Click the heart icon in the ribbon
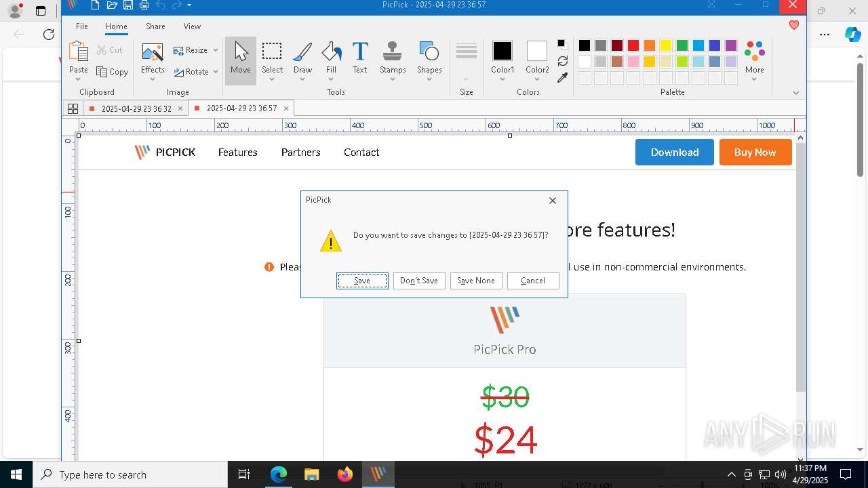 [794, 25]
